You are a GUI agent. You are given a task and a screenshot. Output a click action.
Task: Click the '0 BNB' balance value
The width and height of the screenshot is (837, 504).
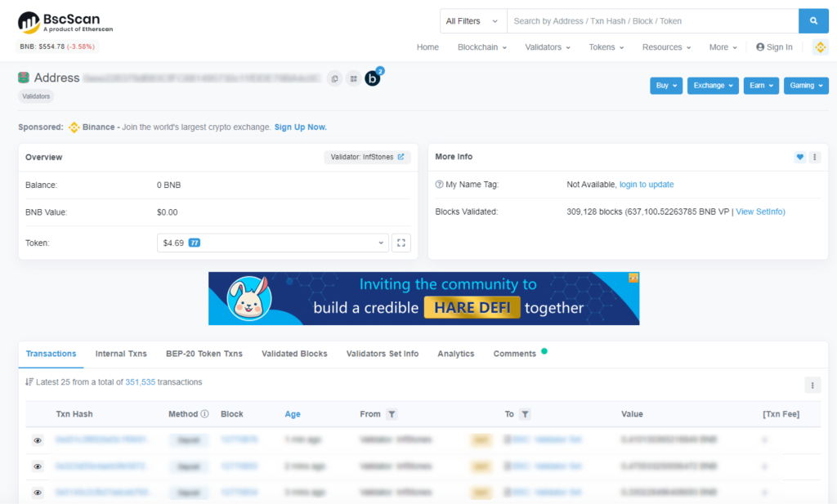pyautogui.click(x=168, y=185)
